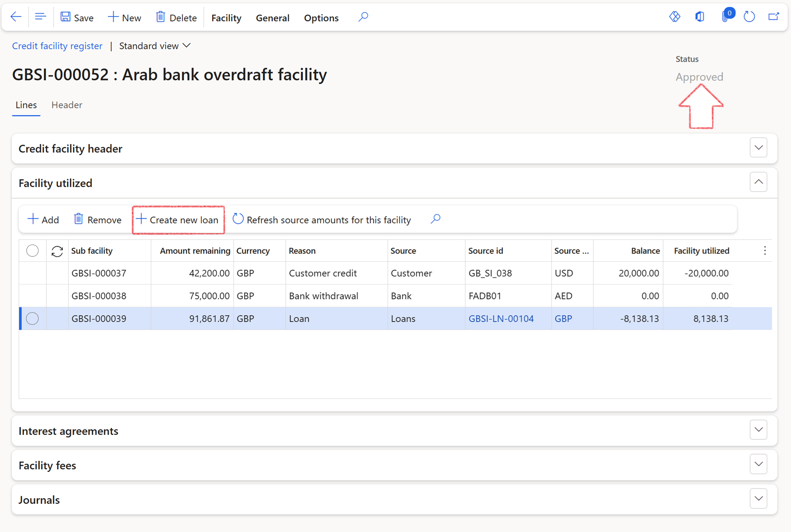Mark the select-all circle in the grid header
Screen dimensions: 791x532
coord(32,250)
